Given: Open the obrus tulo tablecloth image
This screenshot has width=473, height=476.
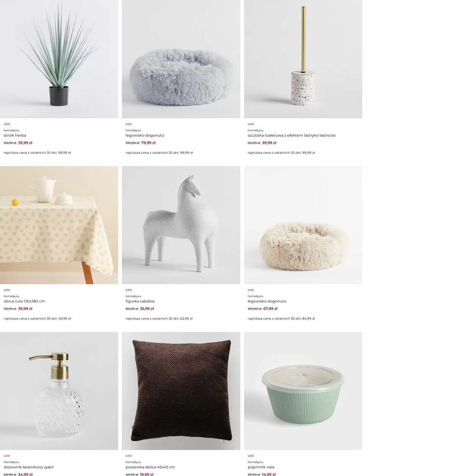Looking at the screenshot, I should 59,225.
